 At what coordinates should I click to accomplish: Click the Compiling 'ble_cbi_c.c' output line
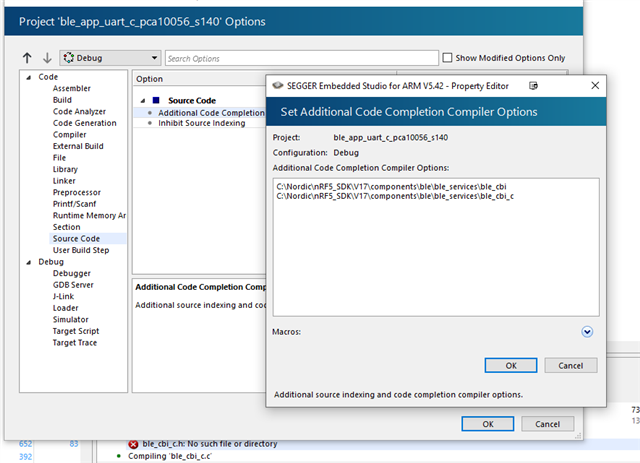[170, 456]
